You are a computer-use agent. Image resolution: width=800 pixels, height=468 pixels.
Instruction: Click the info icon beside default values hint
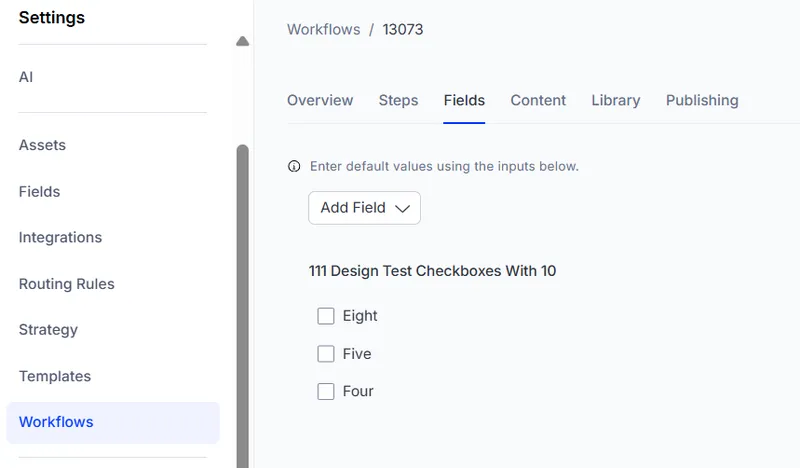pyautogui.click(x=294, y=166)
